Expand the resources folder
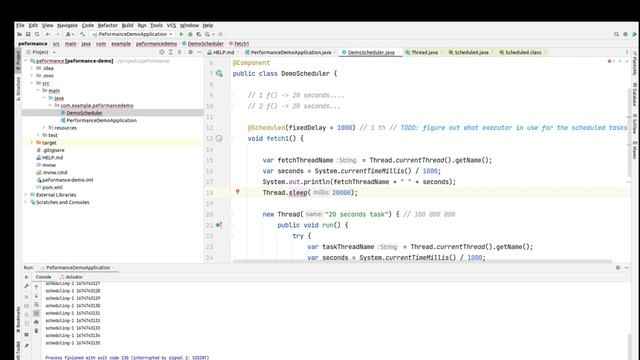Image resolution: width=640 pixels, height=360 pixels. tap(44, 128)
